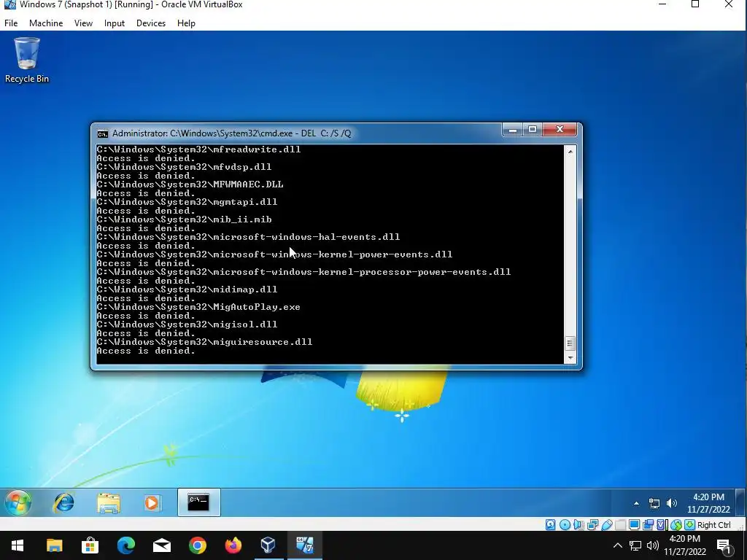Screen dimensions: 747x560
Task: Maximize the Administrator cmd window
Action: click(x=533, y=130)
